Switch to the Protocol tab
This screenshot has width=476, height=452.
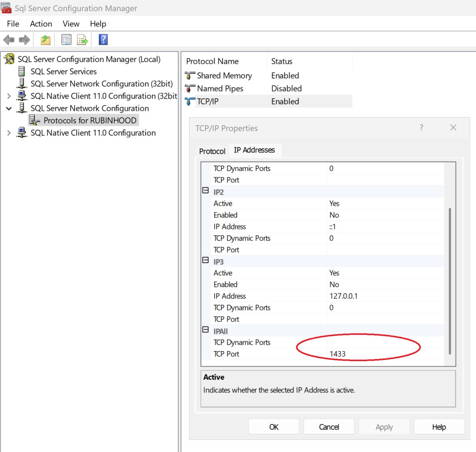(212, 151)
